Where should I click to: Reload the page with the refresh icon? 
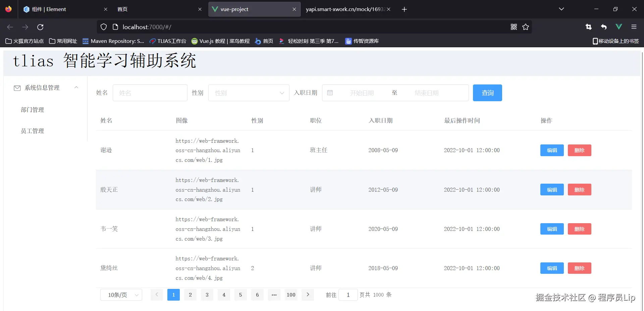(x=40, y=27)
